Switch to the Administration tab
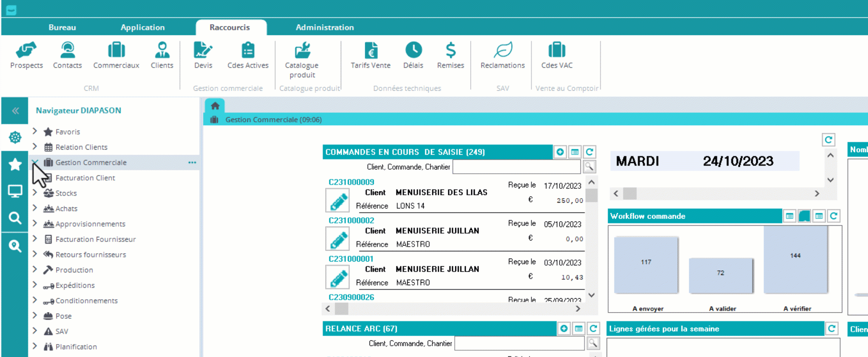Viewport: 868px width, 357px height. click(325, 27)
